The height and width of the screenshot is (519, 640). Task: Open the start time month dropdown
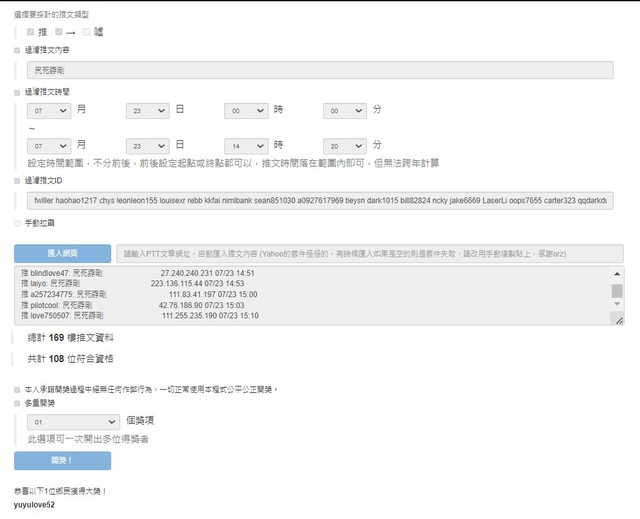tap(49, 110)
